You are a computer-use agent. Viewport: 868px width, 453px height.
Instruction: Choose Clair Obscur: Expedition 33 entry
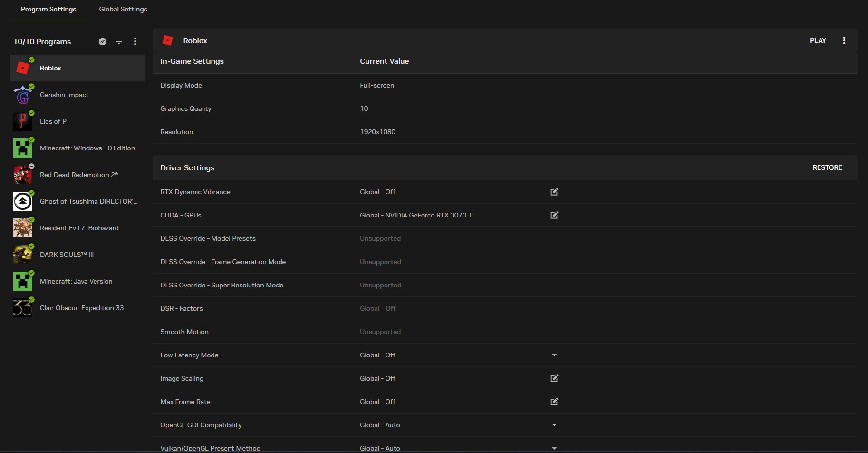pos(81,308)
